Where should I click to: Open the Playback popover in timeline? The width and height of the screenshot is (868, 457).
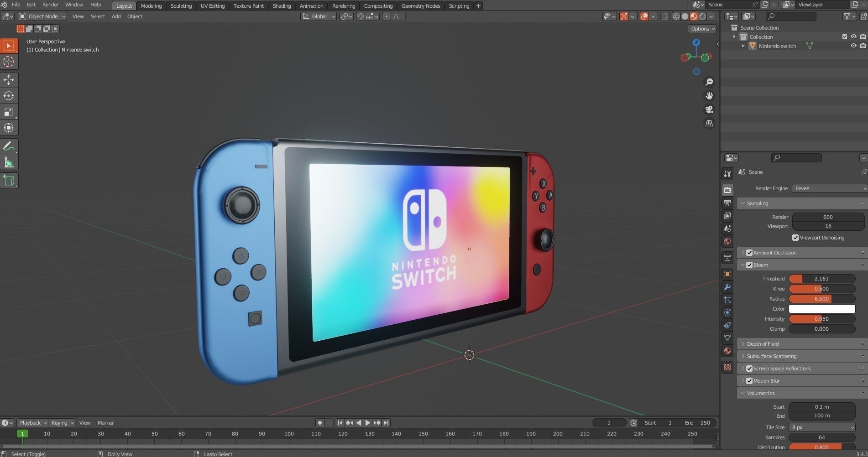pos(33,423)
